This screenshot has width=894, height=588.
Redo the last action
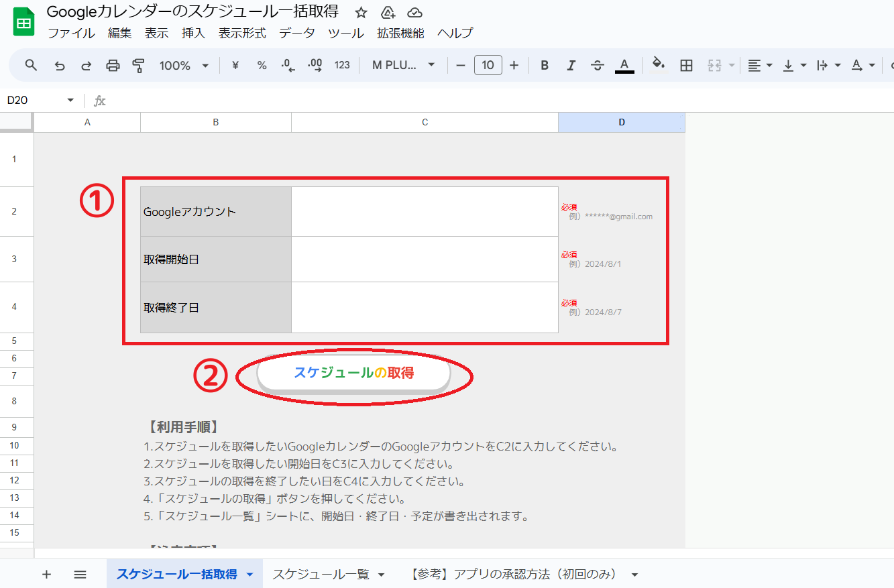(86, 65)
